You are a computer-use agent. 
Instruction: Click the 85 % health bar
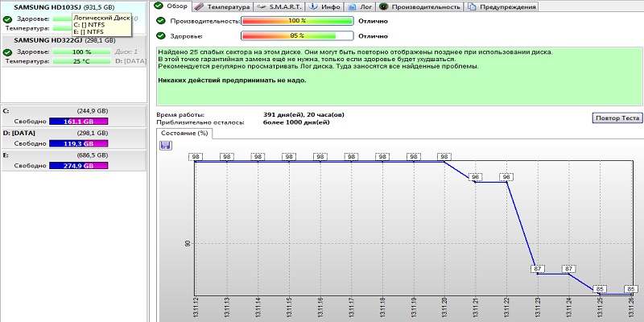pos(297,35)
